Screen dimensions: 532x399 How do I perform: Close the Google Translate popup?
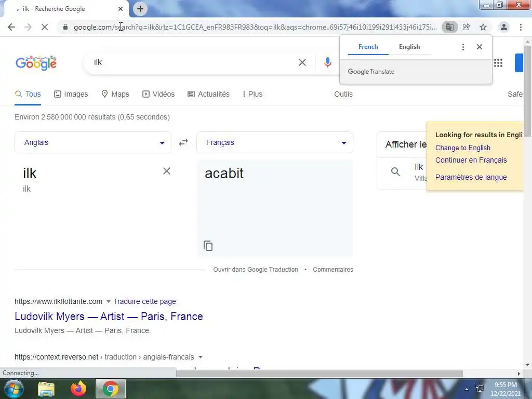tap(480, 47)
